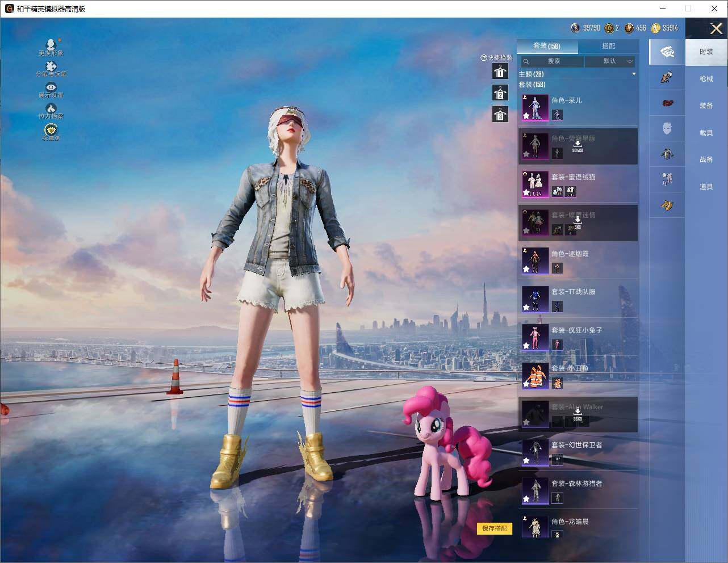
Task: Select the red hat category icon
Action: tap(667, 103)
